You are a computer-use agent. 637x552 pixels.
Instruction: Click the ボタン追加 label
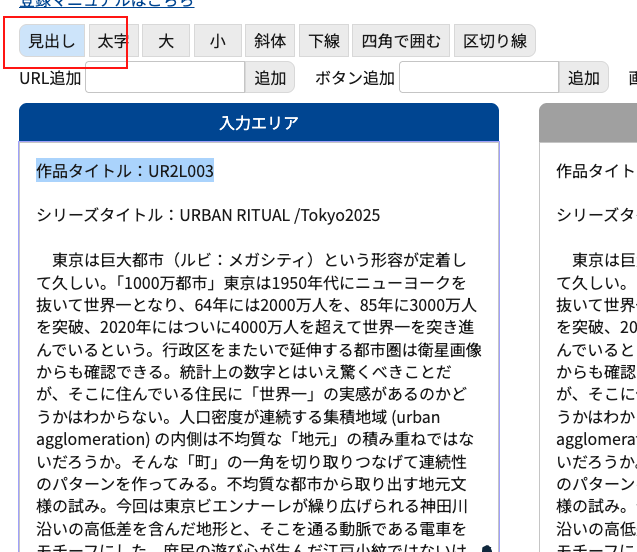[x=355, y=78]
